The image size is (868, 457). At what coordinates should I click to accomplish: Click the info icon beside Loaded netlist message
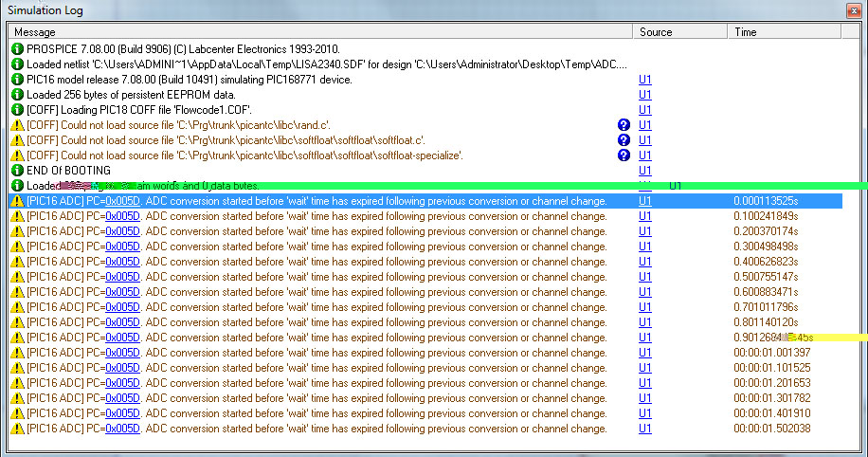pos(17,64)
